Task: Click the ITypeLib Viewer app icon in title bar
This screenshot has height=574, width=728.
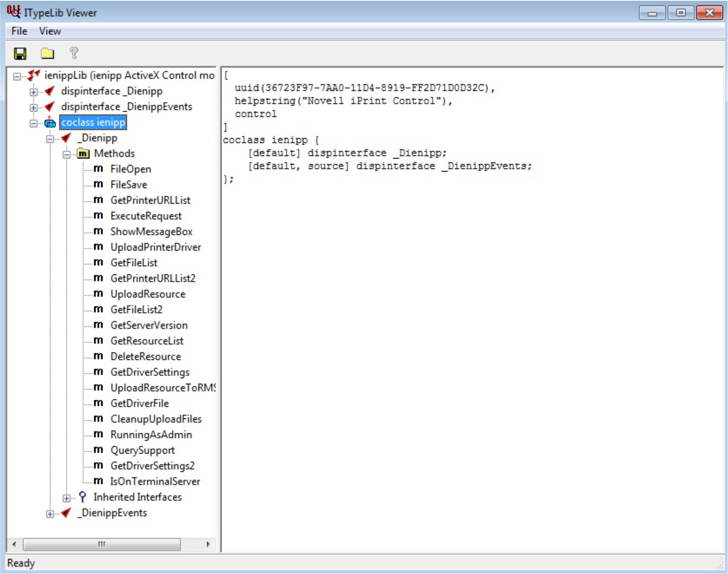Action: click(x=13, y=12)
